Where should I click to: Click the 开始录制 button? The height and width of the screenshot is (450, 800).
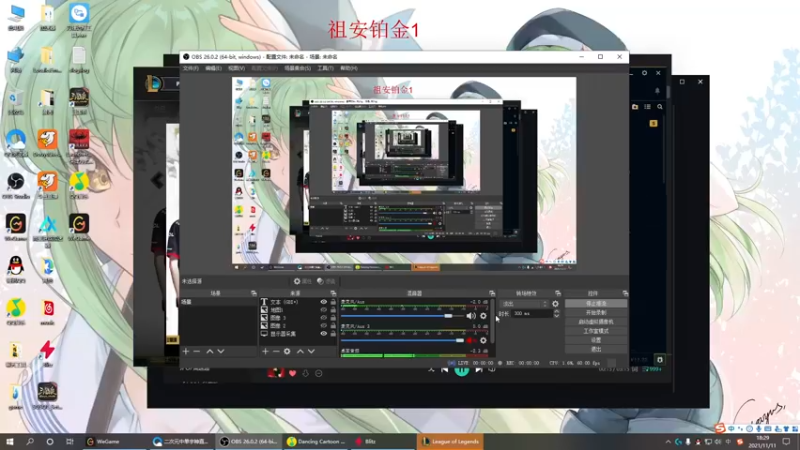click(x=596, y=313)
